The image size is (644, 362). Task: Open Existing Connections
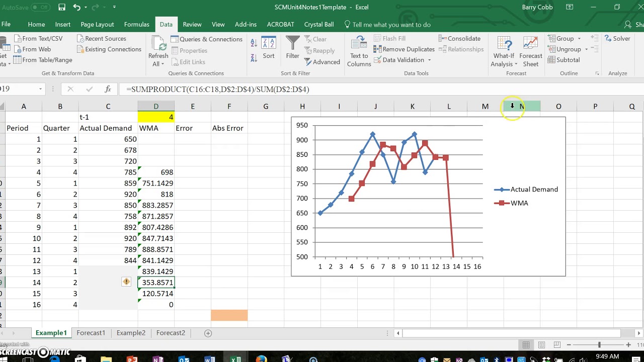pos(109,49)
